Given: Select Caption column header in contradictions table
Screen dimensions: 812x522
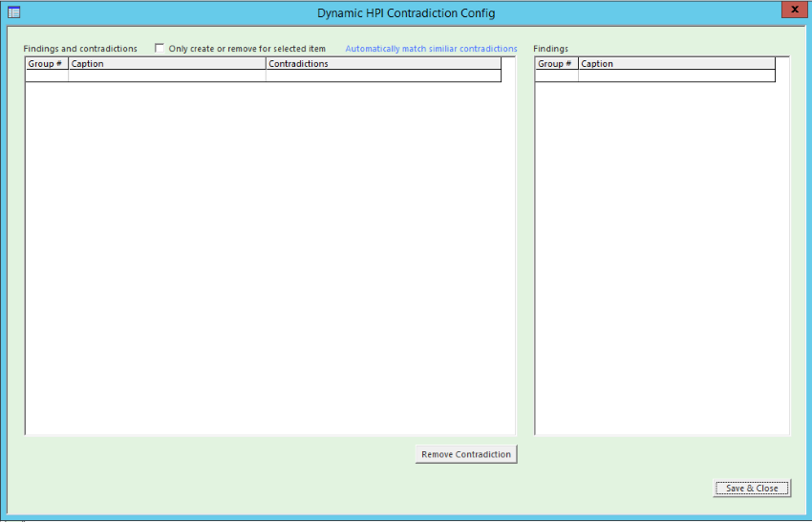Looking at the screenshot, I should (x=167, y=63).
